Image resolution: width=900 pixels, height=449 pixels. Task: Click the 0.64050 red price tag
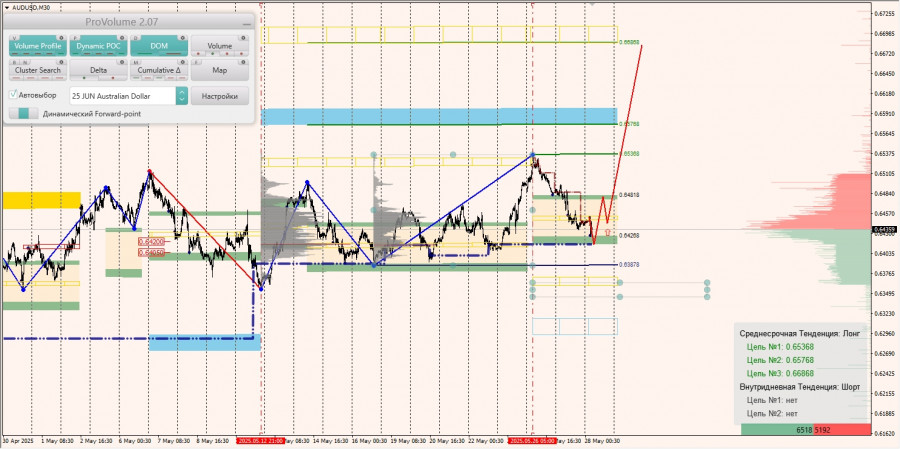coord(152,252)
